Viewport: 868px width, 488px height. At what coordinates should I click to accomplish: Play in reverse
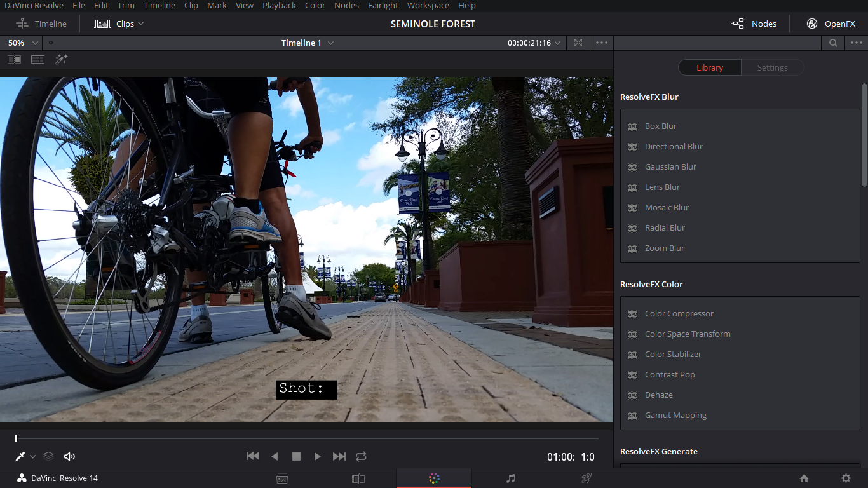point(275,456)
